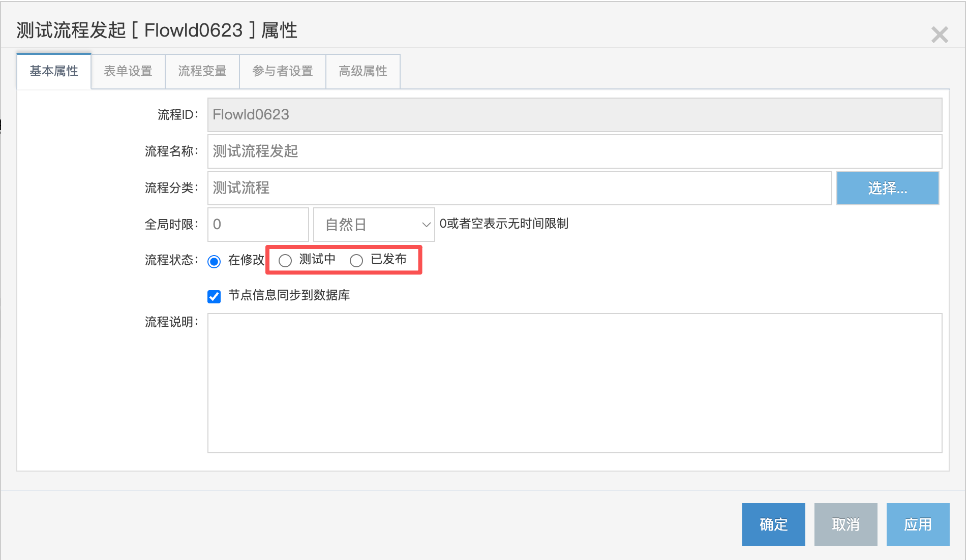
Task: Click the 流程ID: label
Action: 178,115
